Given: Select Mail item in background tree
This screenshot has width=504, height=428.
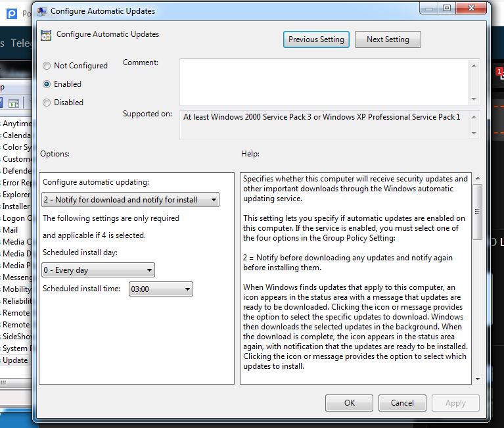Looking at the screenshot, I should point(10,230).
